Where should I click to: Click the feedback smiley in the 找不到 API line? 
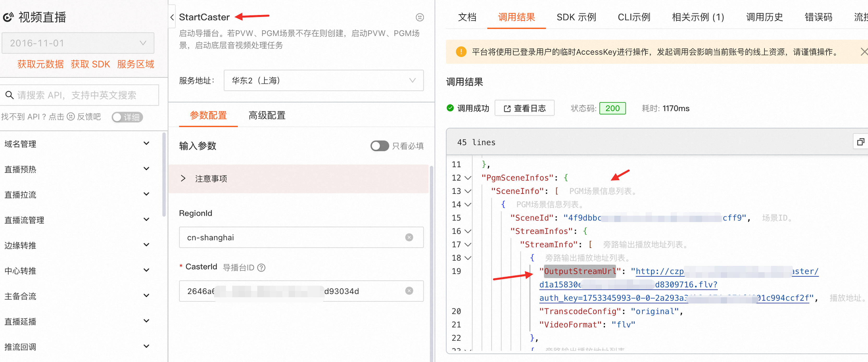click(71, 117)
